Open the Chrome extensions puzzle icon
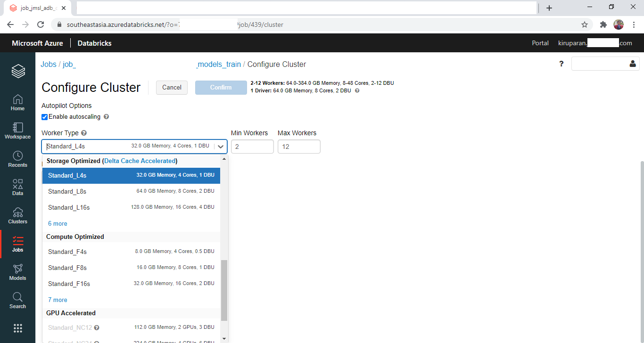This screenshot has width=644, height=343. click(603, 24)
